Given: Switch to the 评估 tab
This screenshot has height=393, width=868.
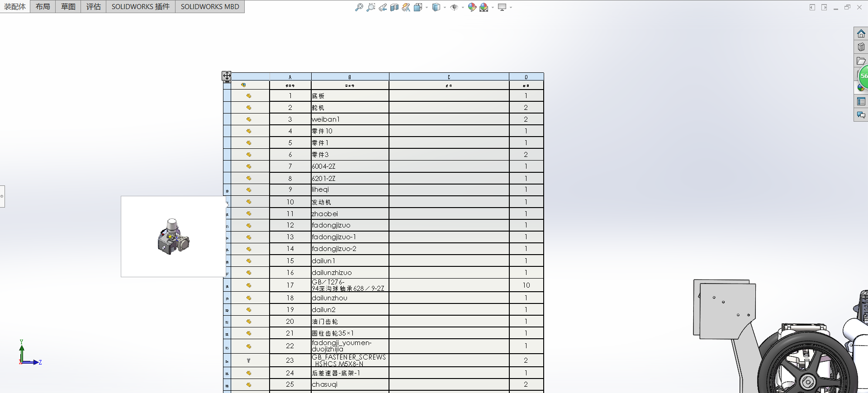Looking at the screenshot, I should (94, 6).
